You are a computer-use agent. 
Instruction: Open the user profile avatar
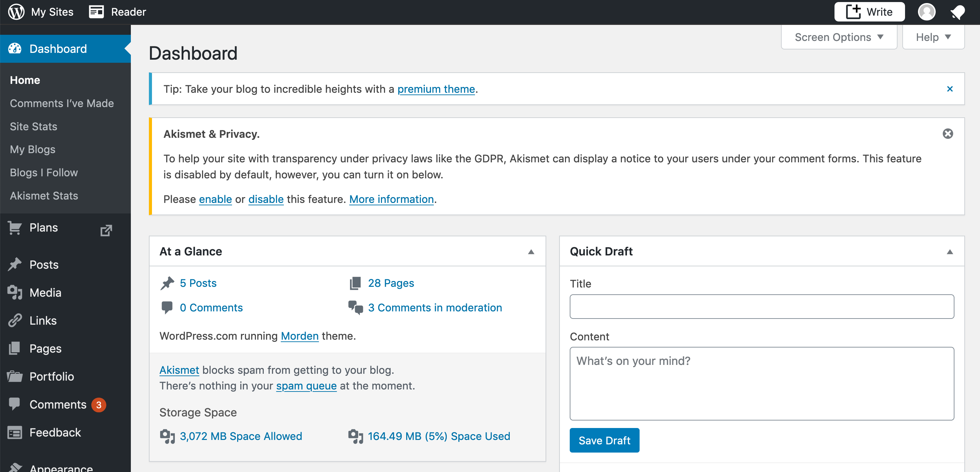pyautogui.click(x=927, y=12)
